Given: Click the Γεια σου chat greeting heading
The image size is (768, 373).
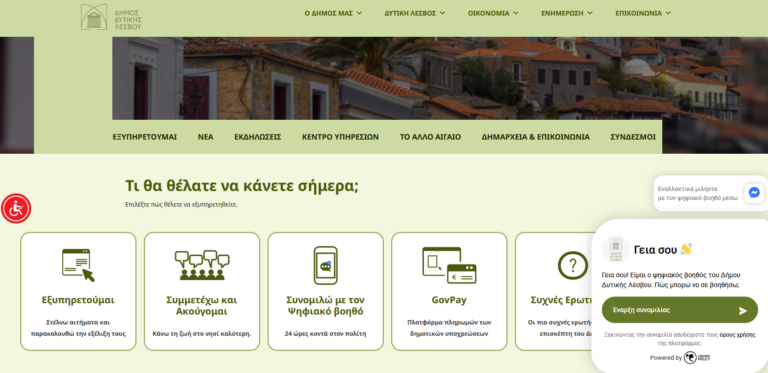Looking at the screenshot, I should pyautogui.click(x=663, y=250).
